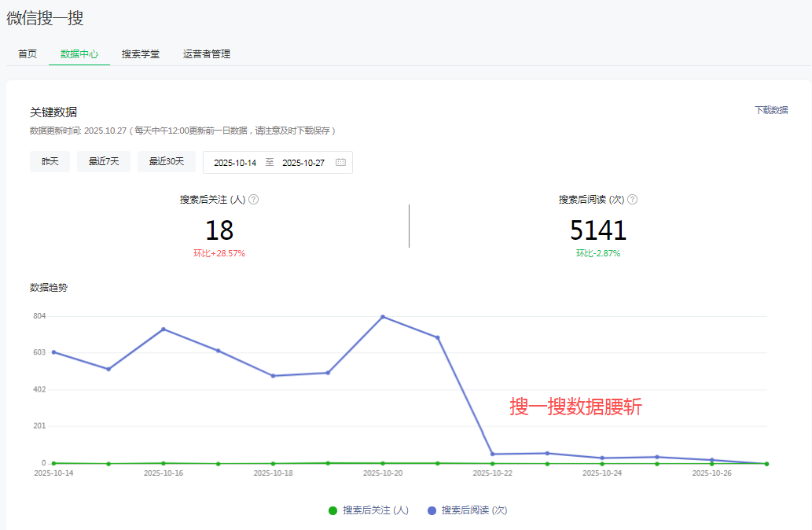Click the 环比-2.87% text

pyautogui.click(x=598, y=253)
